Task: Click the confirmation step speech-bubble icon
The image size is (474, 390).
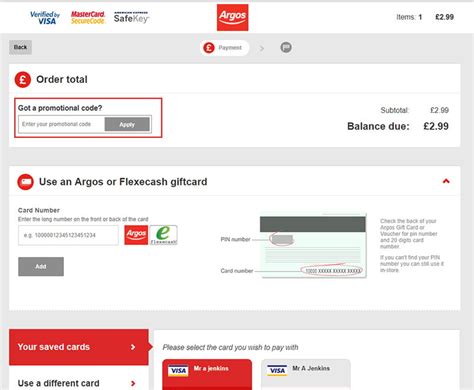Action: (x=286, y=47)
